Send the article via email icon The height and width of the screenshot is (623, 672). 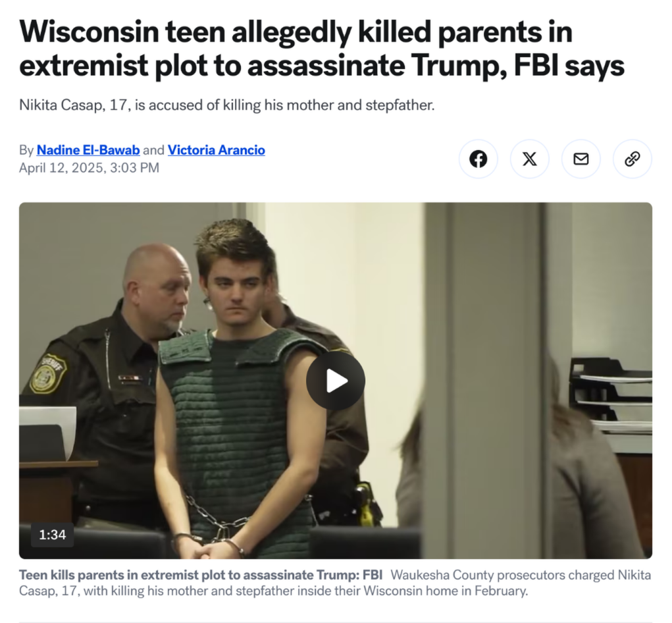coord(581,159)
